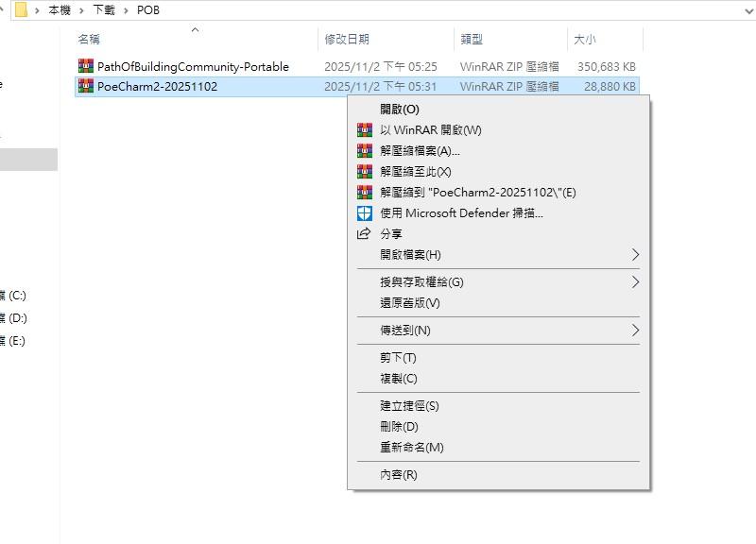The image size is (756, 544).
Task: Sort files by the 大小 column
Action: tap(606, 39)
